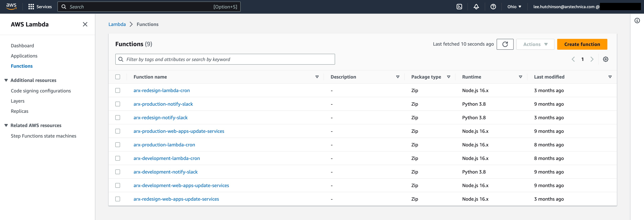Screen dimensions: 644x220
Task: Open the notifications bell
Action: 476,7
